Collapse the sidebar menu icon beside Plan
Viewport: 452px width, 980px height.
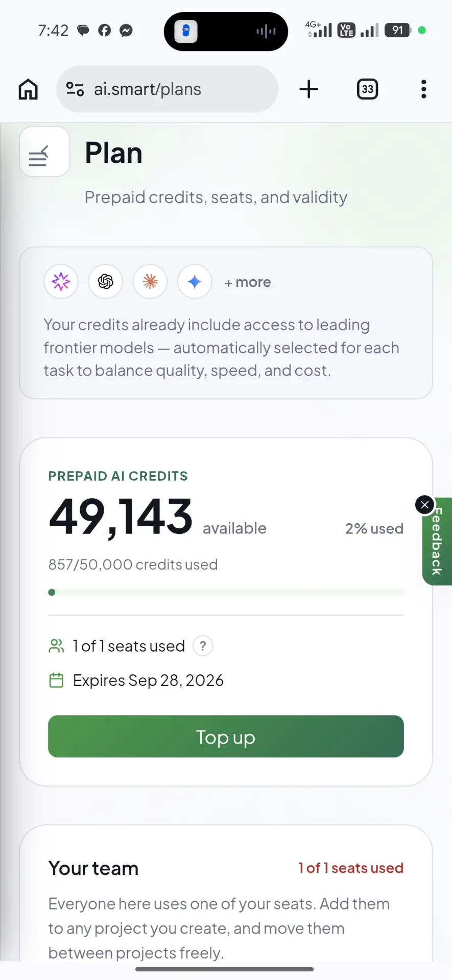click(x=44, y=152)
